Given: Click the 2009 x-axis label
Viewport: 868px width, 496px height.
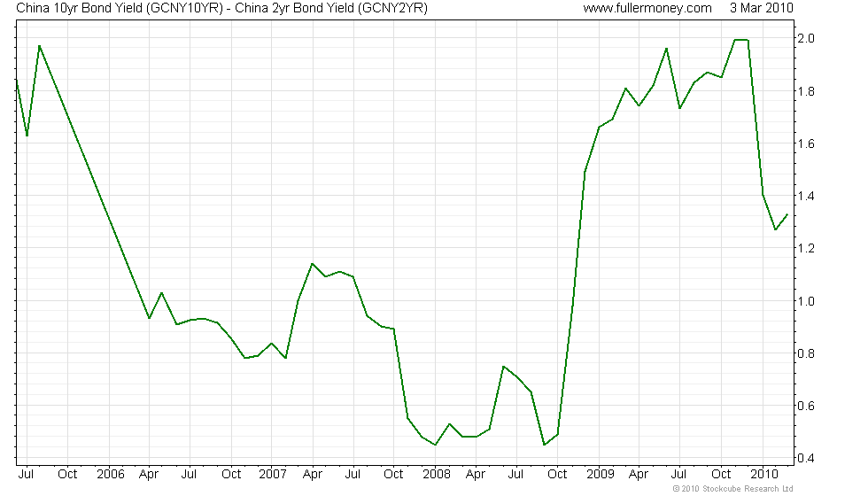Looking at the screenshot, I should (x=601, y=475).
